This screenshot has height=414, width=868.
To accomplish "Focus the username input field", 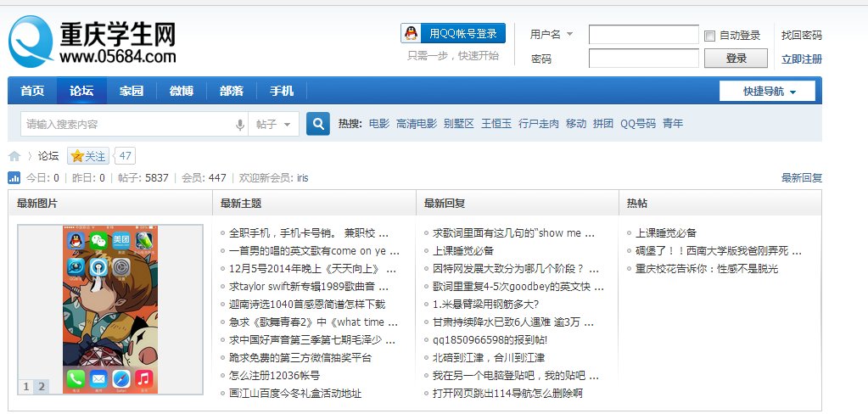I will [644, 34].
